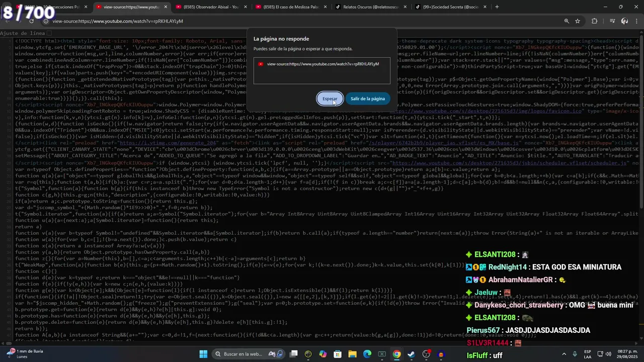Open the Windows Start menu
This screenshot has width=644, height=362.
point(203,354)
